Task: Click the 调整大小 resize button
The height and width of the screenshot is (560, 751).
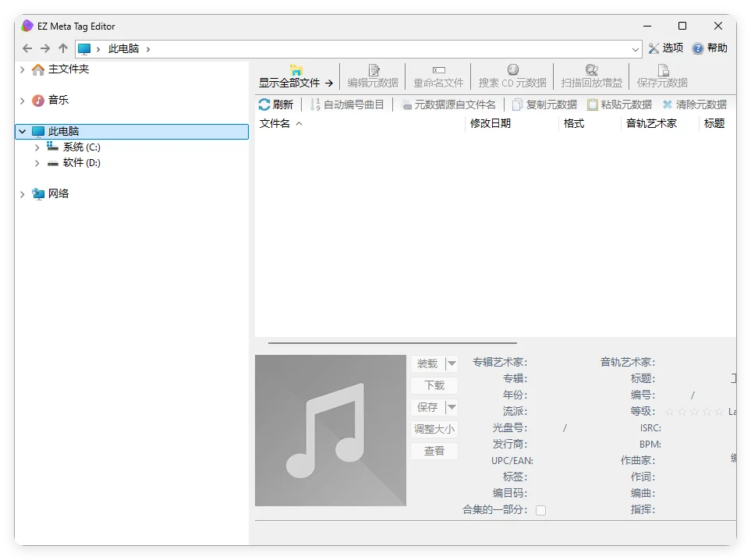Action: pos(434,428)
